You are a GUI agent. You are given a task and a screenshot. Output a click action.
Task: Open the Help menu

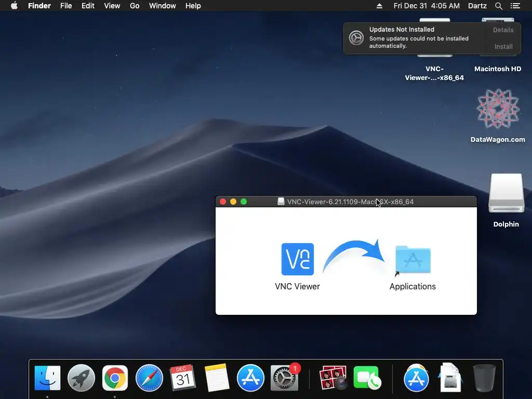click(x=193, y=6)
